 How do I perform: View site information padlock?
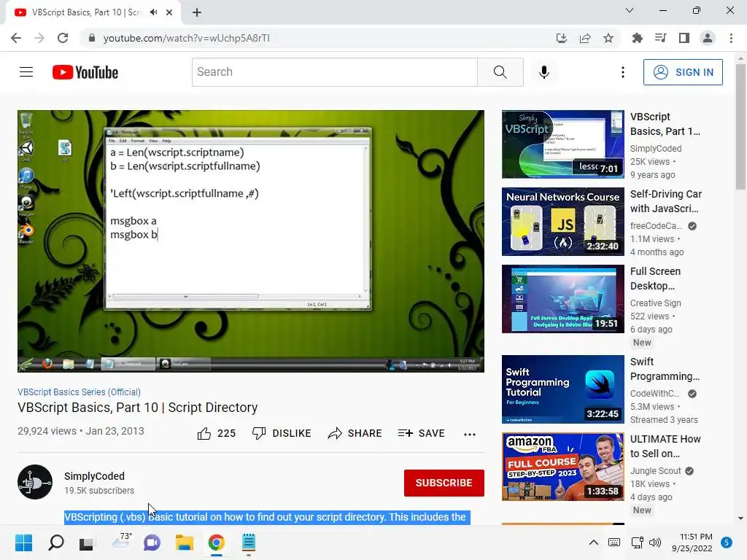coord(92,38)
